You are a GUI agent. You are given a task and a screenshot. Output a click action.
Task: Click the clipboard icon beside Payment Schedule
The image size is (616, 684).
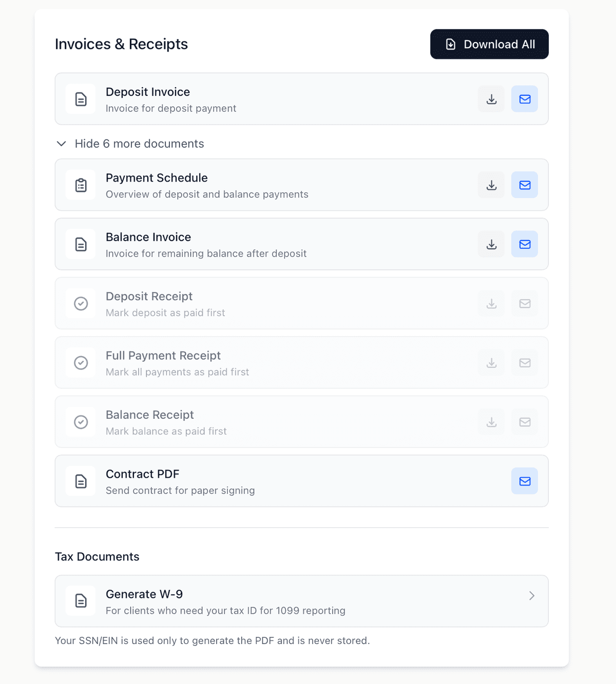pyautogui.click(x=81, y=185)
